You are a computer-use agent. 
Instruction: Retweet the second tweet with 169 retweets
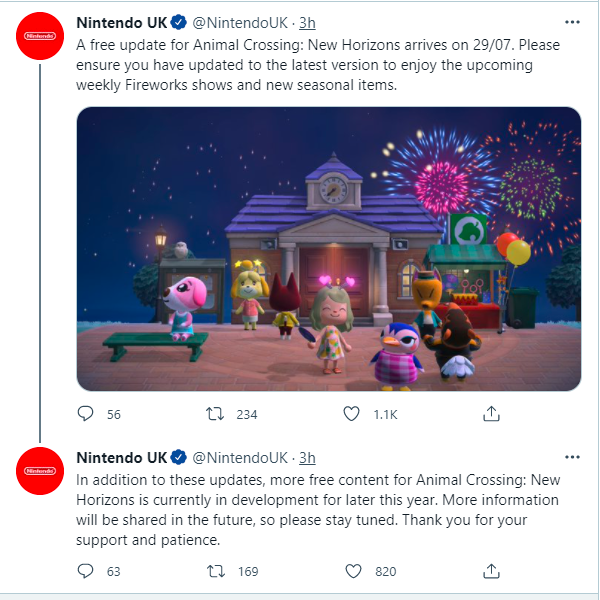(216, 571)
